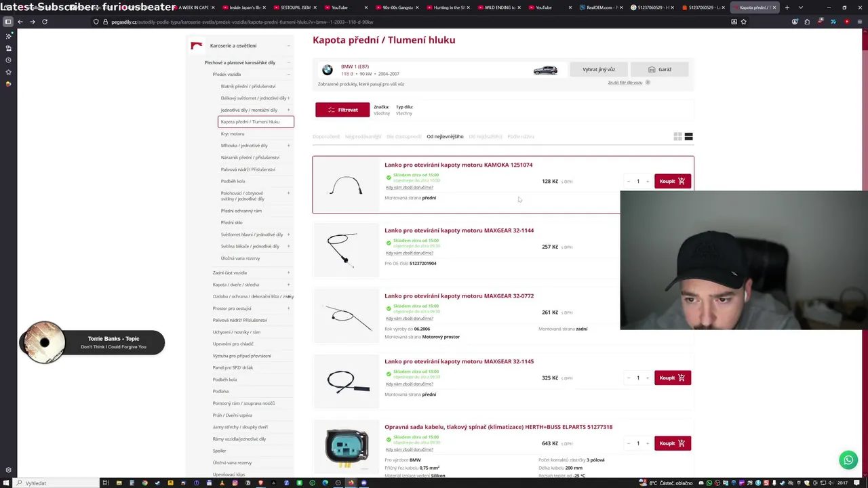Add HERTH+BUSS ELPARTS 51277318 to cart
Image resolution: width=868 pixels, height=488 pixels.
click(673, 443)
